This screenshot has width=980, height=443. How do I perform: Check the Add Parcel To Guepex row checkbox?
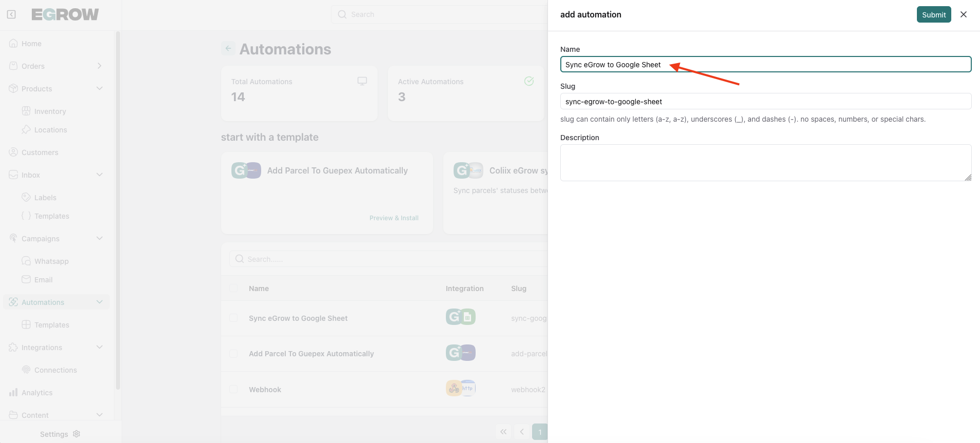pyautogui.click(x=233, y=354)
